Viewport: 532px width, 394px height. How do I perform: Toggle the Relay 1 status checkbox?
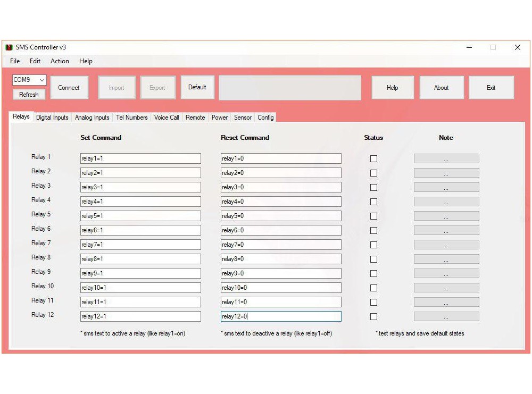pos(373,158)
